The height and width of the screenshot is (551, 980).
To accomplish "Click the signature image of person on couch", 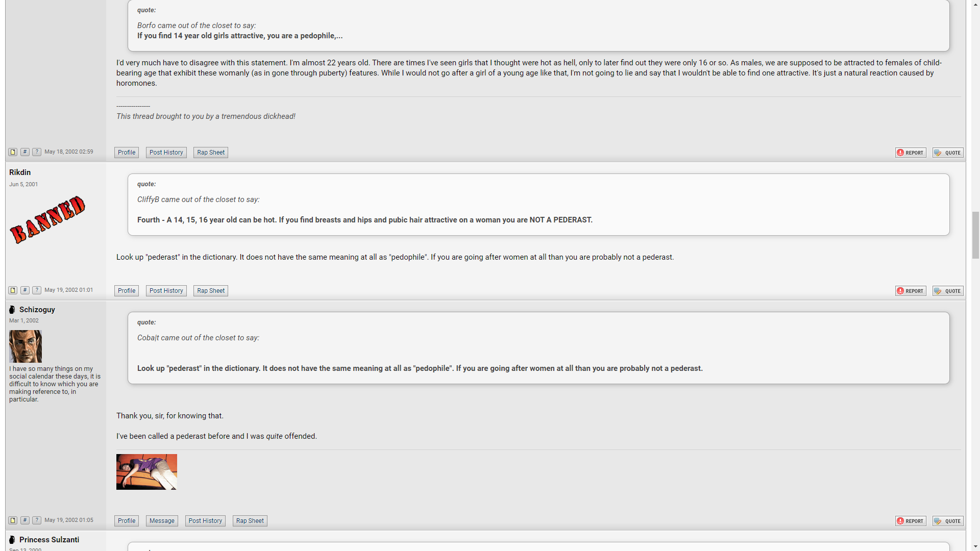I will point(146,472).
